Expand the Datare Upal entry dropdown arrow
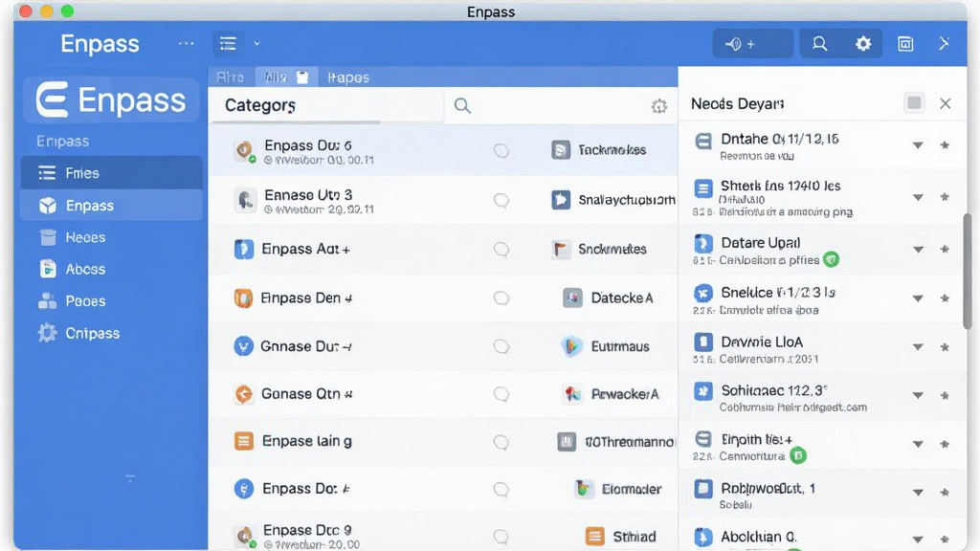Screen dimensions: 980x551 (x=918, y=250)
